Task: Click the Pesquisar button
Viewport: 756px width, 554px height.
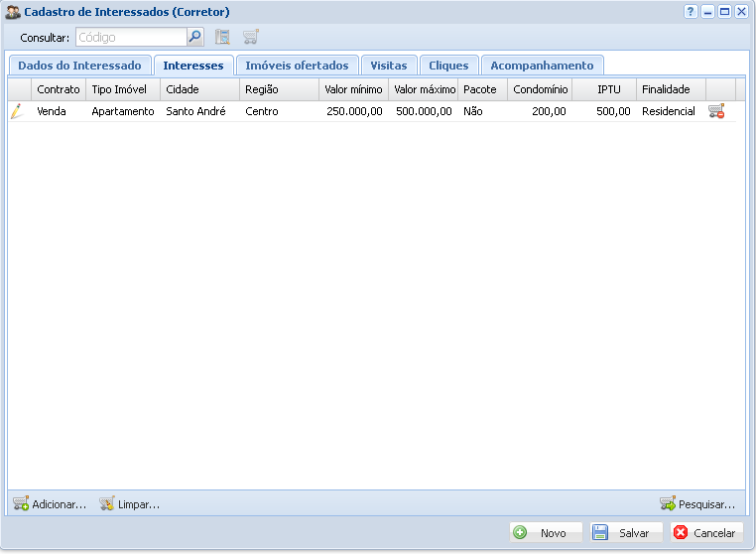Action: point(697,504)
